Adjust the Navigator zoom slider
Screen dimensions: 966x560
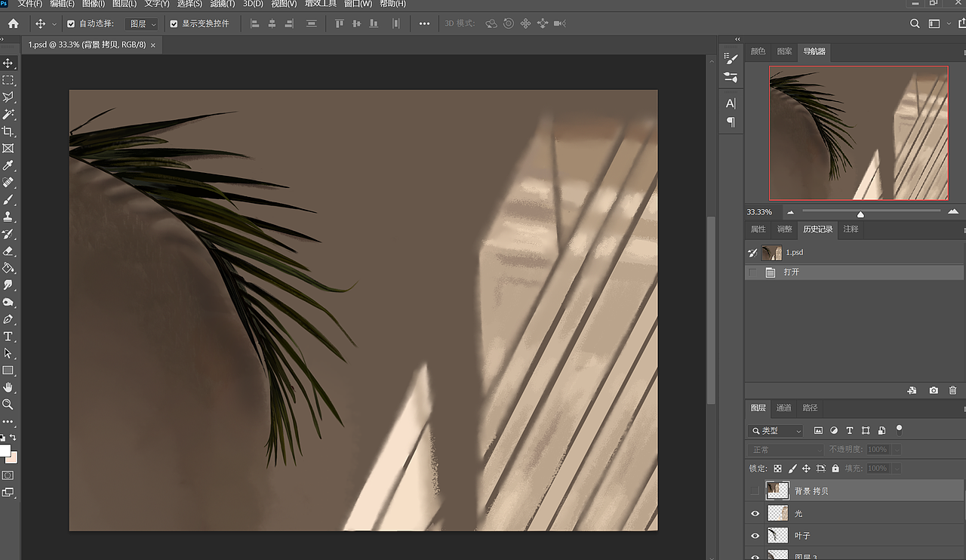coord(860,214)
